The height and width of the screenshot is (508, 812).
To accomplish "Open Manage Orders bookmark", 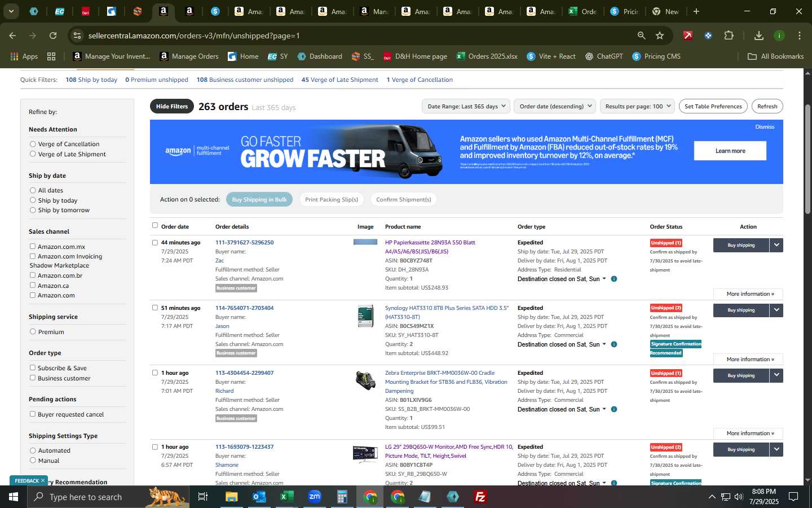I will [189, 56].
